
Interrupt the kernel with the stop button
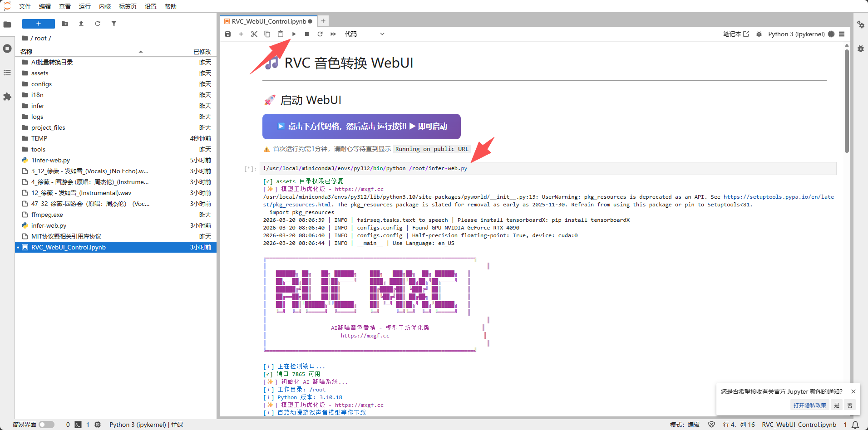[307, 34]
